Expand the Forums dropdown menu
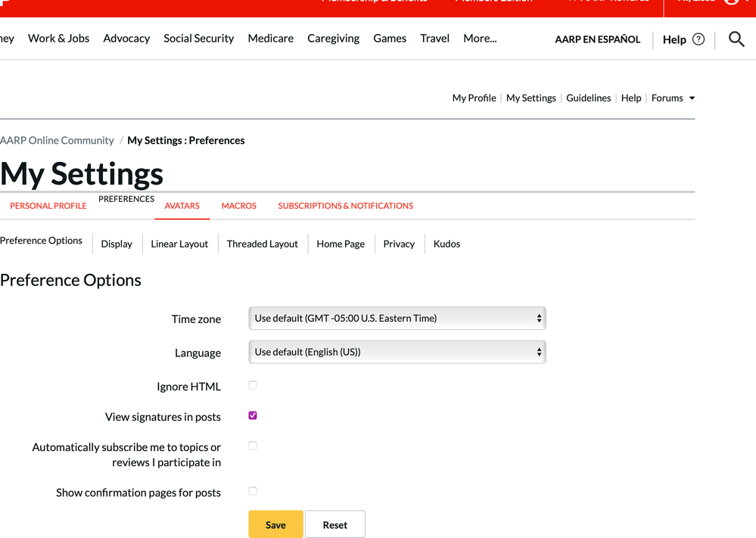The width and height of the screenshot is (756, 538). click(673, 98)
